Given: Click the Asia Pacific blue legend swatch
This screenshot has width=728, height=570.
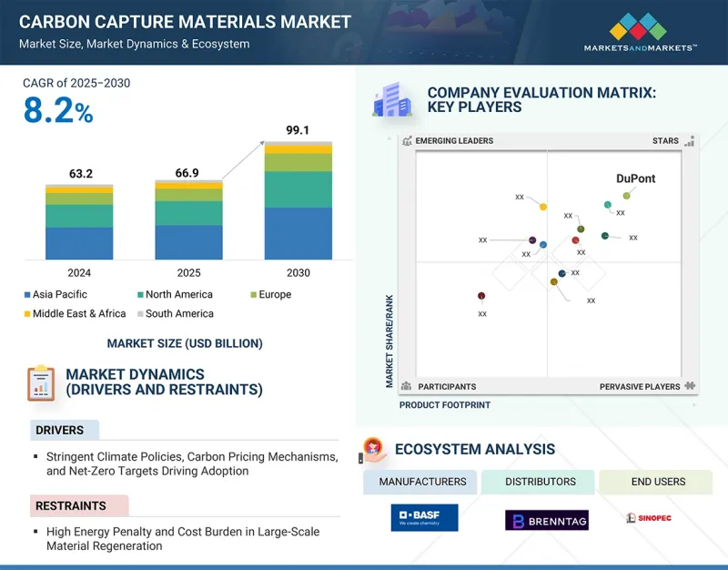Looking at the screenshot, I should tap(27, 295).
